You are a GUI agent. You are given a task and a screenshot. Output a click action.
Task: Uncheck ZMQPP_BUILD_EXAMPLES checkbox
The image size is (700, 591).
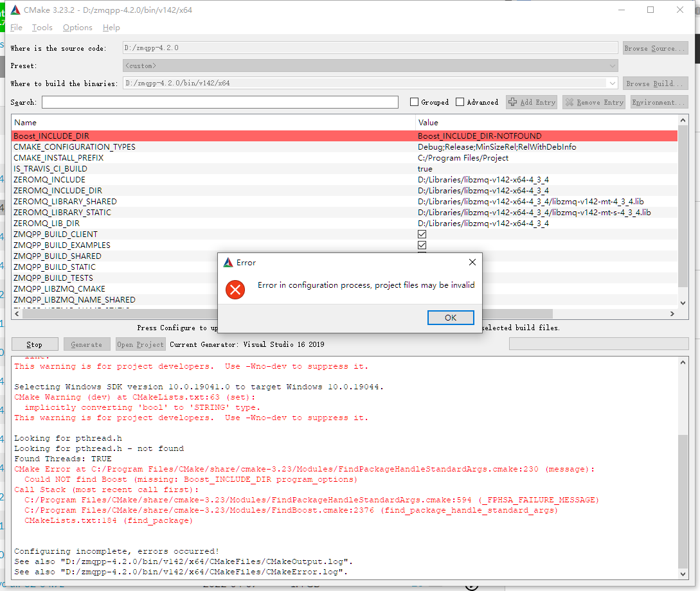[422, 245]
